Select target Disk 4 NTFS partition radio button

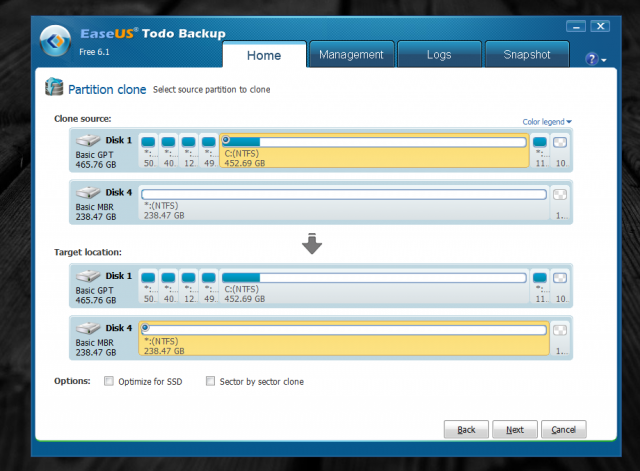point(145,327)
